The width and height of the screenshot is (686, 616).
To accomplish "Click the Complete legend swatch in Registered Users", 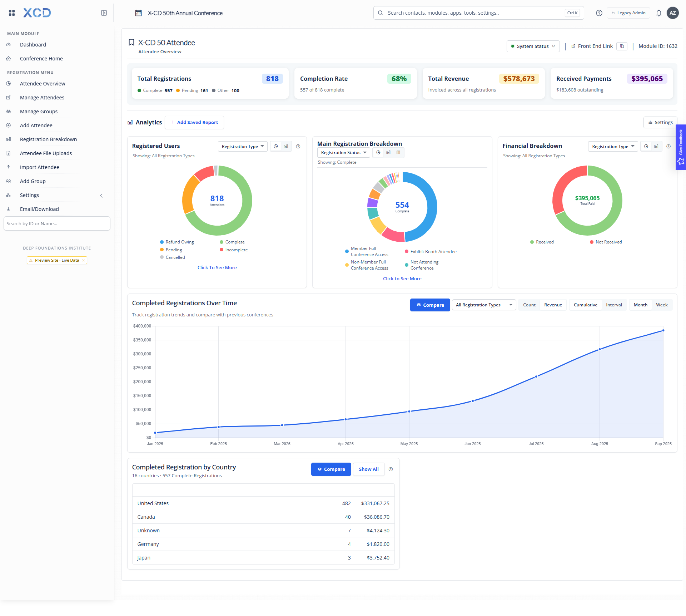I will [x=222, y=242].
